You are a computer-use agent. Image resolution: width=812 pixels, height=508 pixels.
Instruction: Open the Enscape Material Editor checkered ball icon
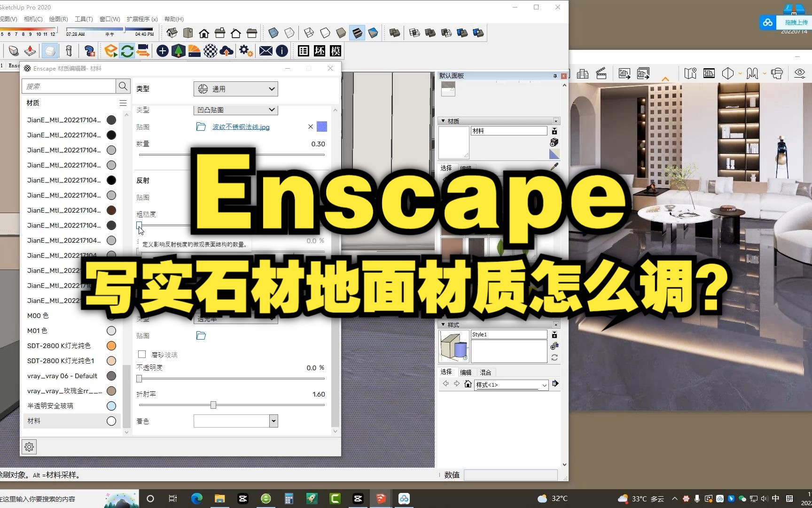point(211,51)
